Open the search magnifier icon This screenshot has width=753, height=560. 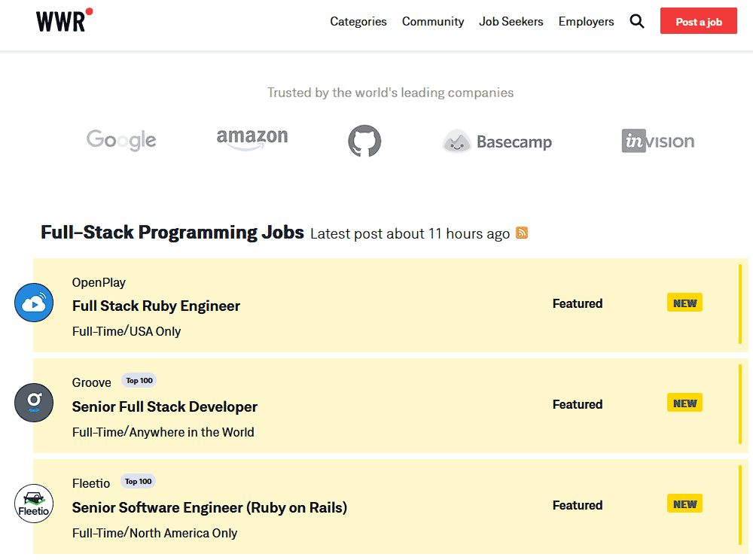(x=637, y=21)
